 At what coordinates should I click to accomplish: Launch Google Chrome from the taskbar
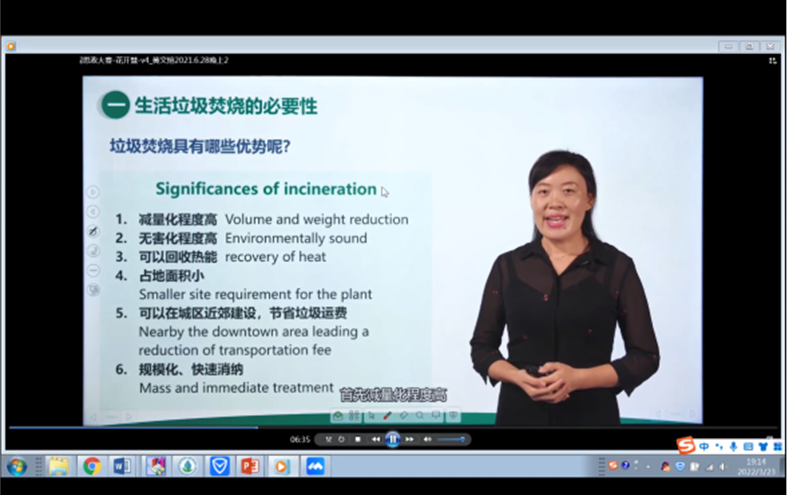[91, 466]
